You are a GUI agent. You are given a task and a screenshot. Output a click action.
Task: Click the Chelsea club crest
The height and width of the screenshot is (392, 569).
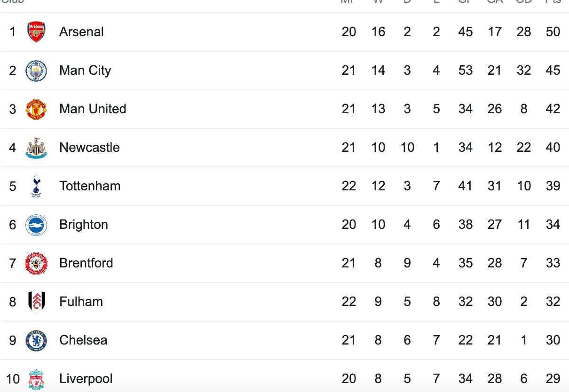(36, 340)
